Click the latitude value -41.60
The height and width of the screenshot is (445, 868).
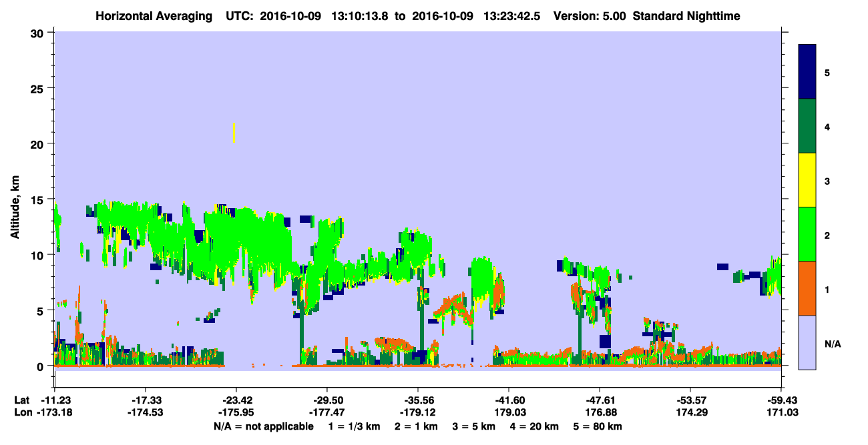click(508, 400)
